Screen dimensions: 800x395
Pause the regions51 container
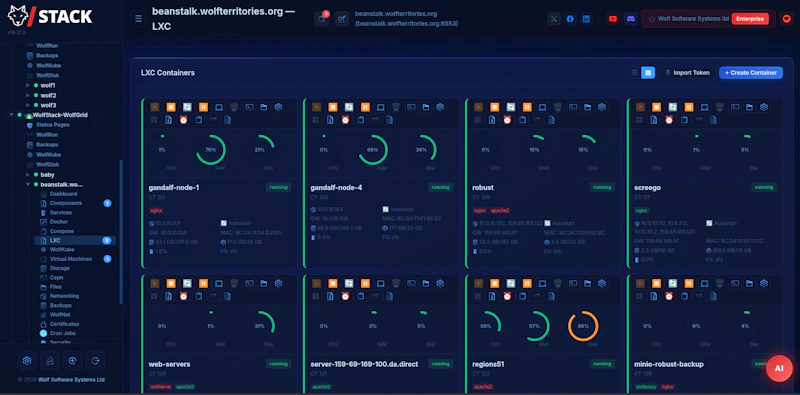(527, 283)
